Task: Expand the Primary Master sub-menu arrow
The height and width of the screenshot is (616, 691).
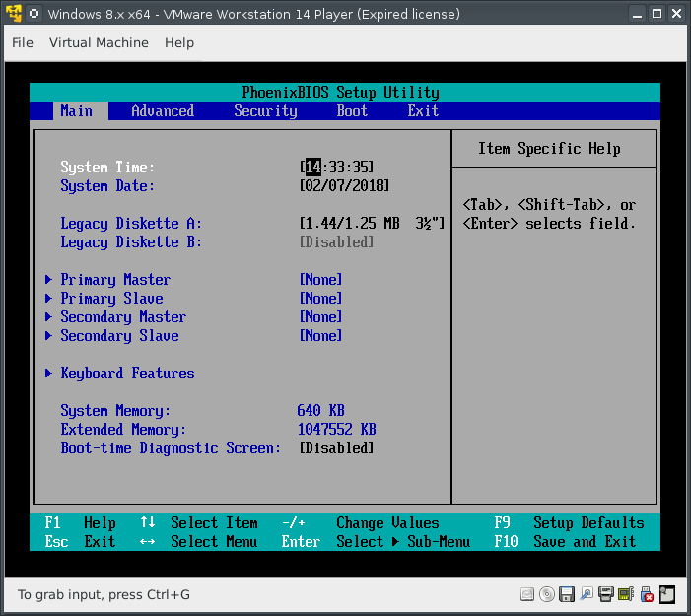Action: coord(48,279)
